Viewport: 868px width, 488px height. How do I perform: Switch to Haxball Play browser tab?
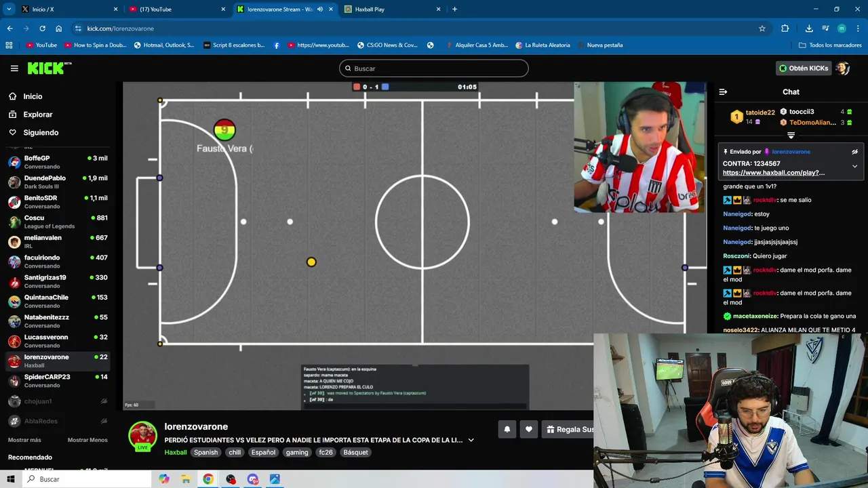click(x=392, y=9)
